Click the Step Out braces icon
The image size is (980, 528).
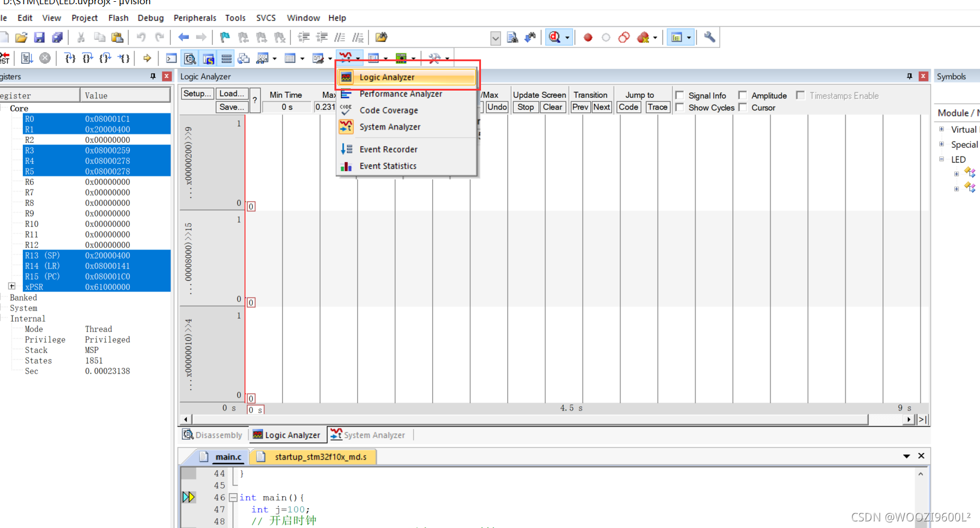(106, 58)
